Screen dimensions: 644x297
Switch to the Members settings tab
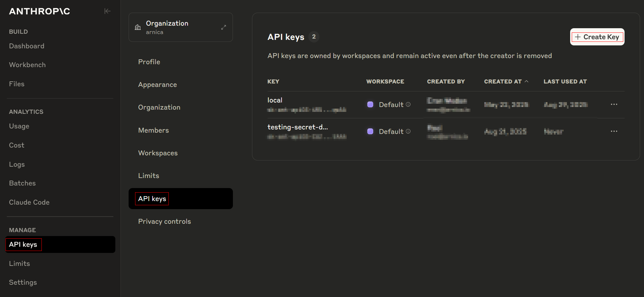pos(153,130)
